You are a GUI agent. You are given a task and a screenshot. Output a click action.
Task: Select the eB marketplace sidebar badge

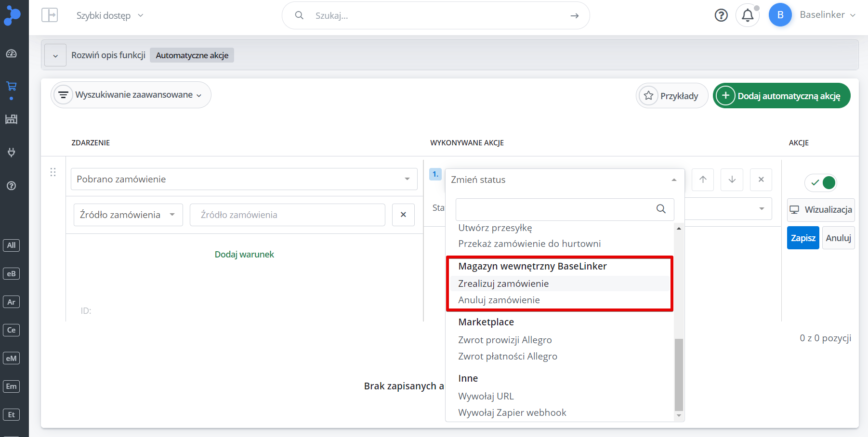12,274
